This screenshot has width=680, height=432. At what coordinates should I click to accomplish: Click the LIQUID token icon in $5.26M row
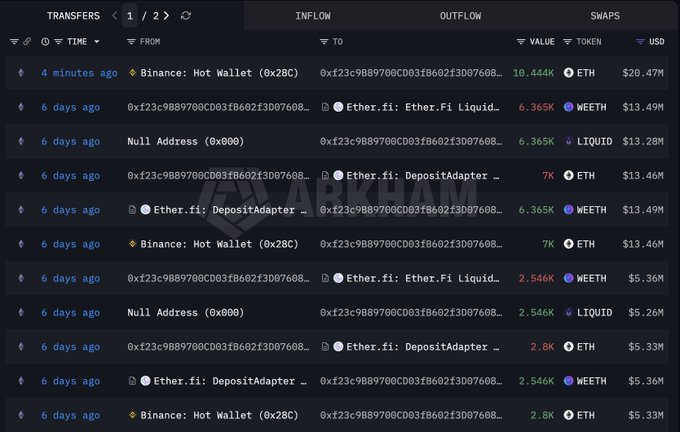569,313
